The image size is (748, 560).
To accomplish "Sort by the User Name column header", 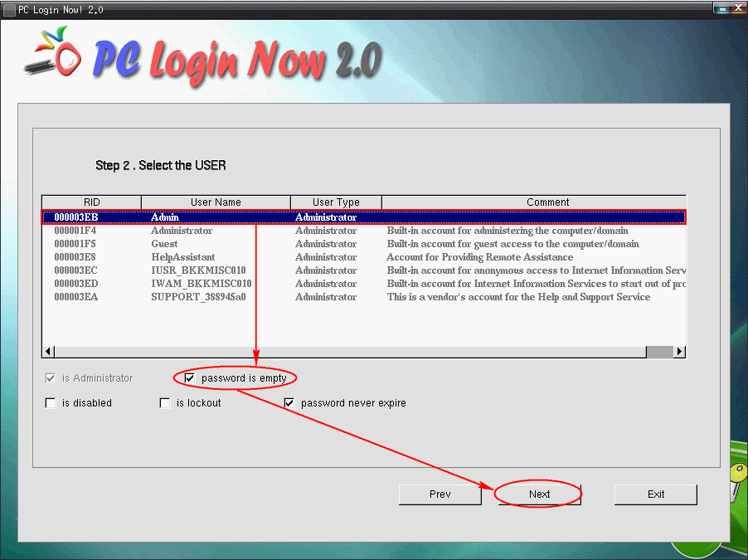I will pyautogui.click(x=216, y=202).
